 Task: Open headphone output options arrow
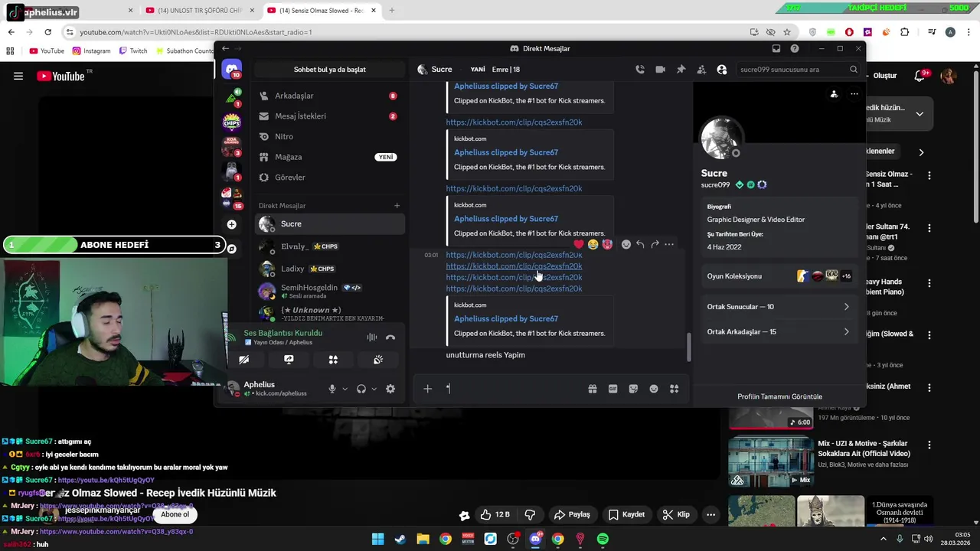tap(374, 390)
